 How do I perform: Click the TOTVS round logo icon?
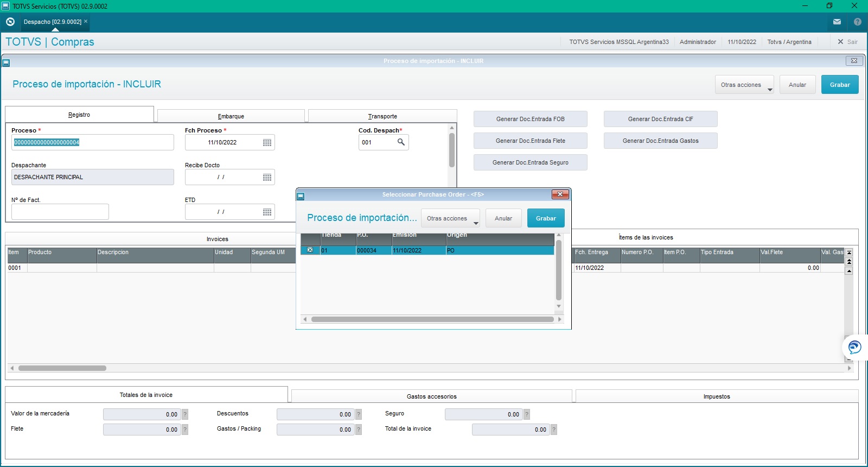coord(10,22)
